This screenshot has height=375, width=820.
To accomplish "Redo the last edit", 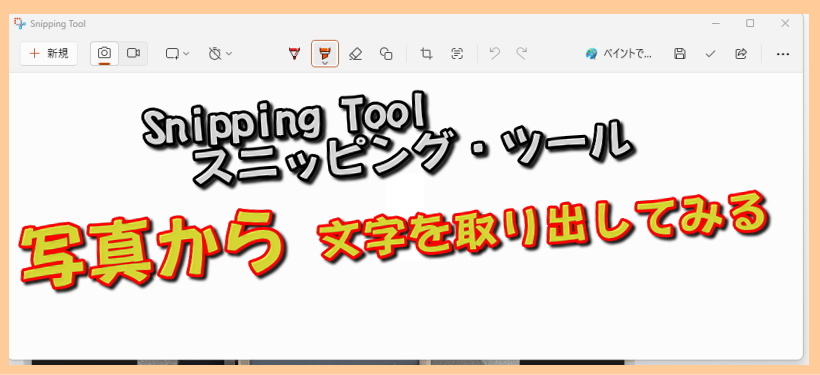I will pyautogui.click(x=521, y=54).
